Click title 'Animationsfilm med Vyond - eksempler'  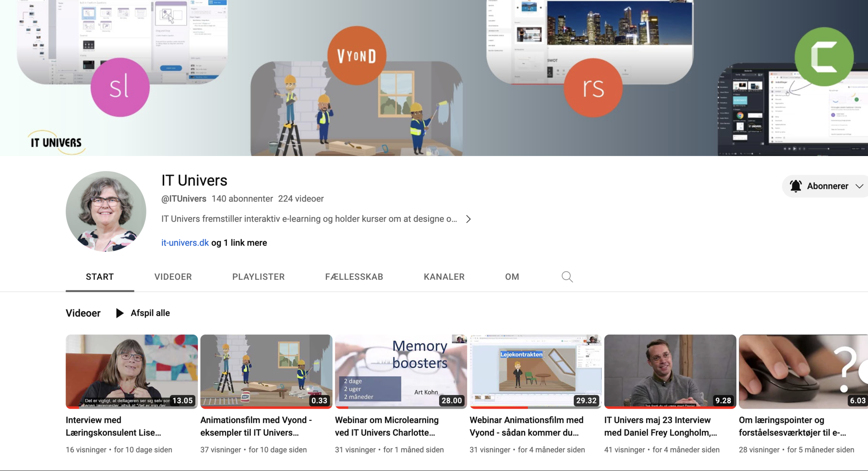pos(256,426)
